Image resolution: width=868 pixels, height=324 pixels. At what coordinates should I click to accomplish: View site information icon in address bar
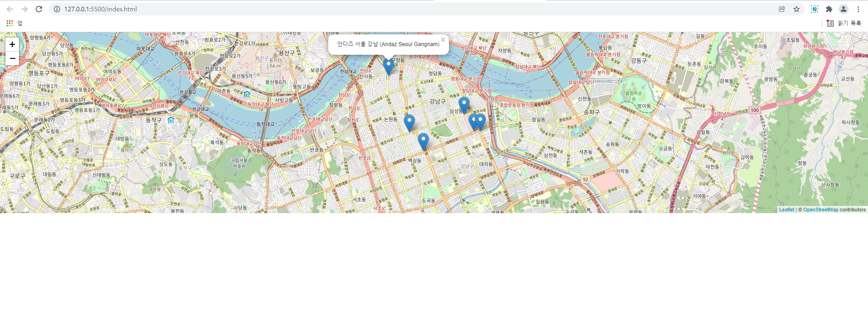(x=57, y=9)
